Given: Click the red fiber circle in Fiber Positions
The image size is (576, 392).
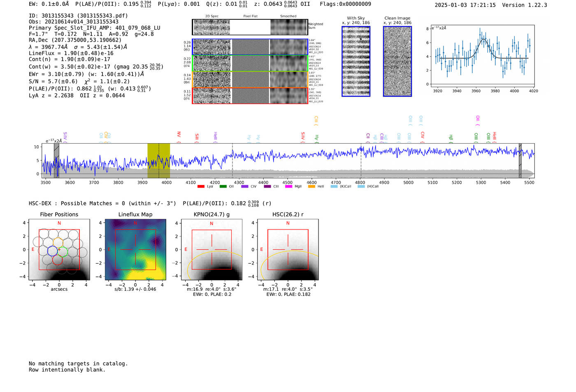Looking at the screenshot, I should pos(58,260).
